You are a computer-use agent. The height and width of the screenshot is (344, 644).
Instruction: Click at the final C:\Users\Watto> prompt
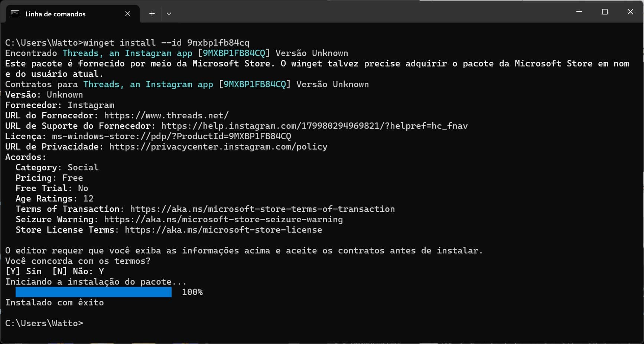coord(44,323)
